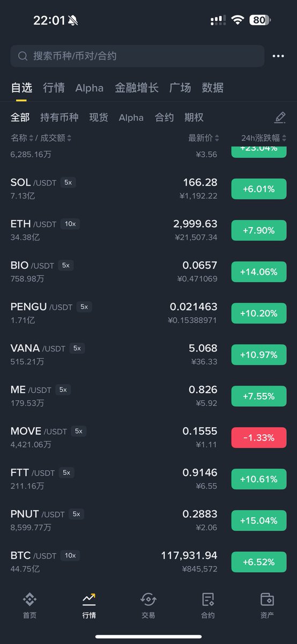Viewport: 297px width, 644px height.
Task: Toggle the BTC +6.52% change badge
Action: tap(259, 562)
